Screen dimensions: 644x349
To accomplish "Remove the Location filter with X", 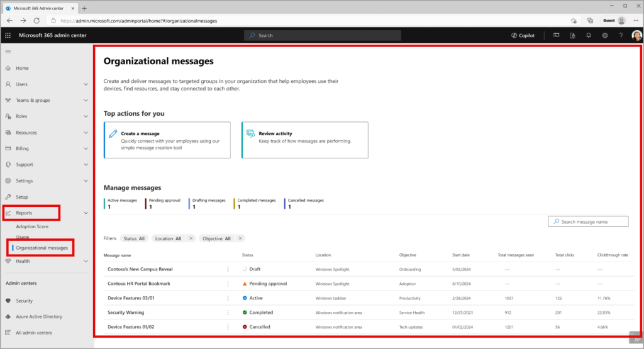I will click(x=191, y=238).
